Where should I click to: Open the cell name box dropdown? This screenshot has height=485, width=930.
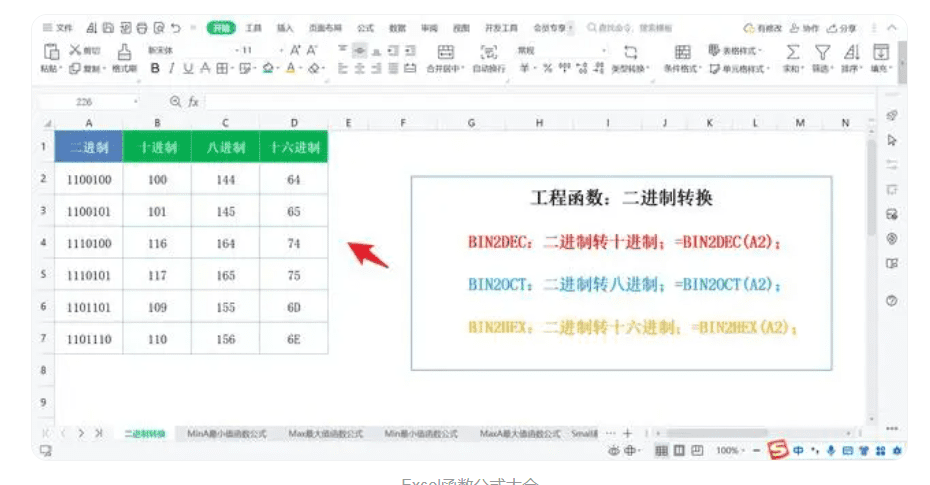coord(136,102)
